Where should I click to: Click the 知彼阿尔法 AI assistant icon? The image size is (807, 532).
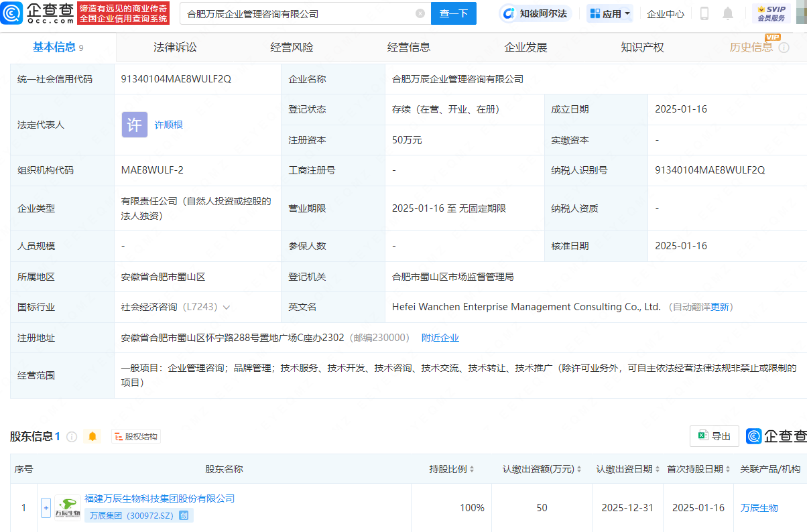pos(509,13)
